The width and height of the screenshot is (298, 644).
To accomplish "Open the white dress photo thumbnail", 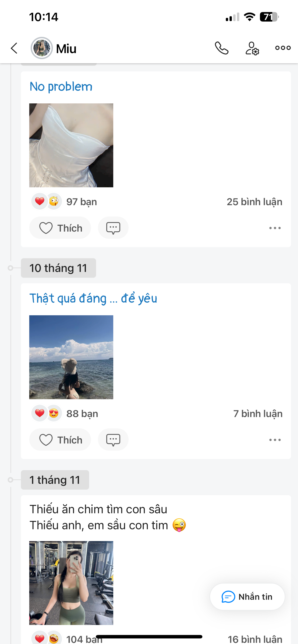I will tap(71, 145).
